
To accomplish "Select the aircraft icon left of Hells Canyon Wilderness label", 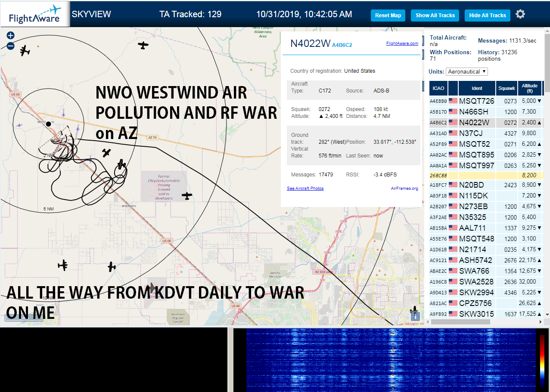I will click(143, 45).
